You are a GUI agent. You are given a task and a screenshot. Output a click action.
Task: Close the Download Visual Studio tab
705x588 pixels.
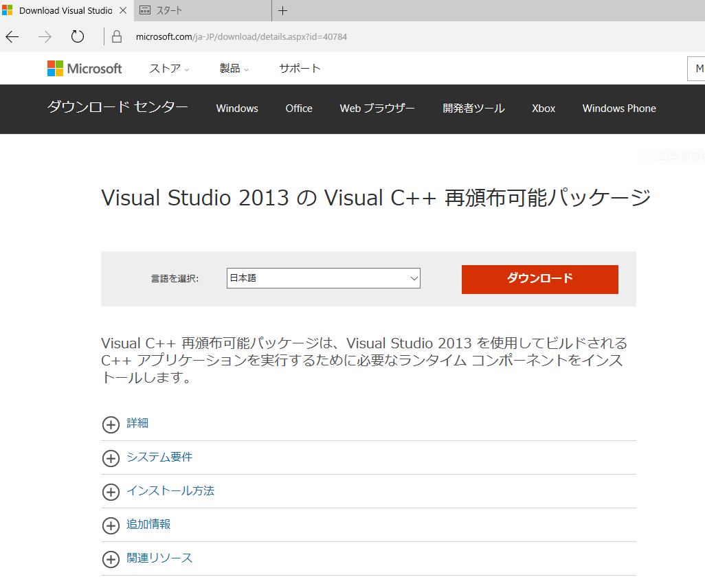[123, 10]
